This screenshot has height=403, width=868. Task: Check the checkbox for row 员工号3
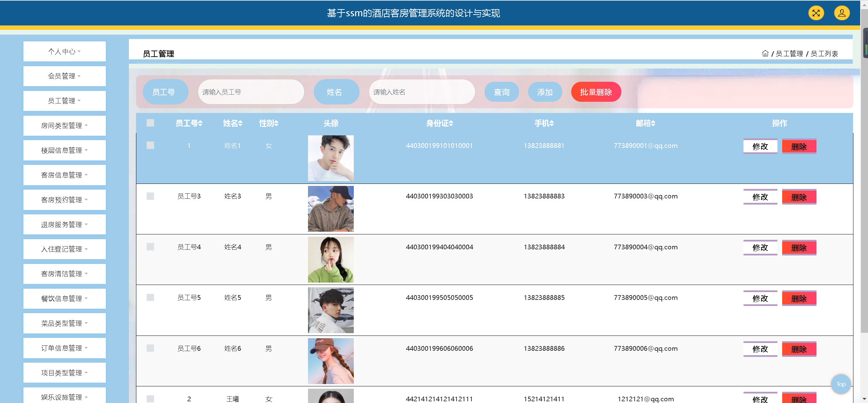pyautogui.click(x=150, y=196)
